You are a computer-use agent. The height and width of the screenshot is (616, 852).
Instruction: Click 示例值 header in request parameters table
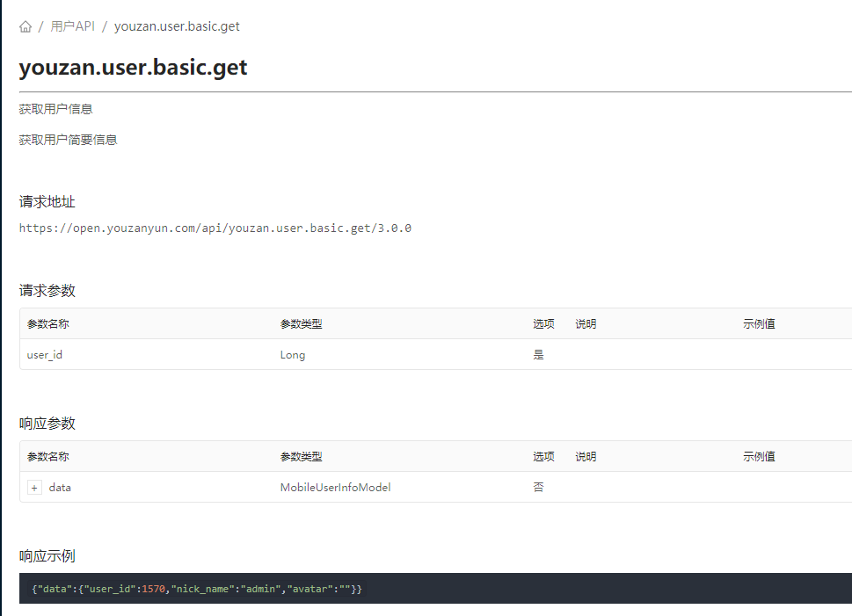pos(759,323)
